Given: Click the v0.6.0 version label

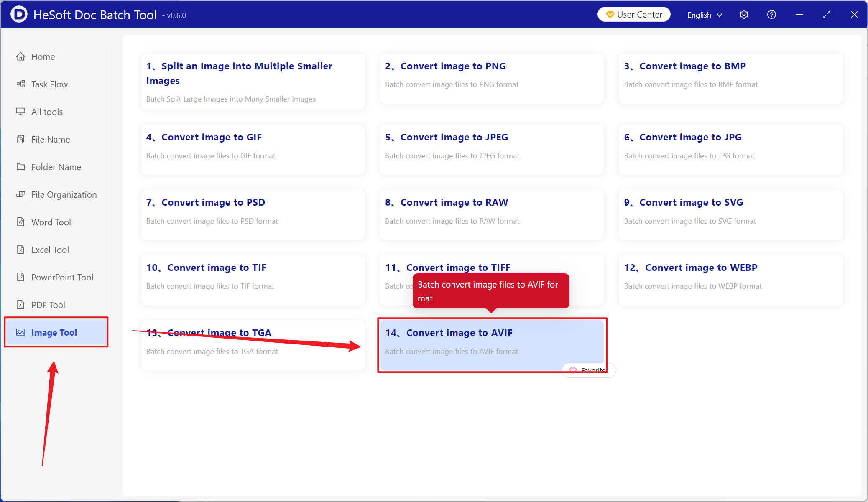Looking at the screenshot, I should pos(174,15).
